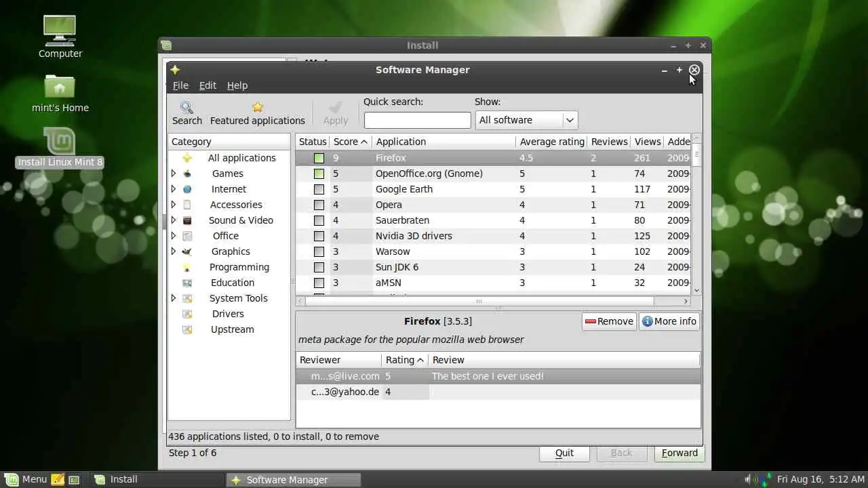Image resolution: width=868 pixels, height=488 pixels.
Task: Click the Drivers category icon
Action: click(x=187, y=314)
